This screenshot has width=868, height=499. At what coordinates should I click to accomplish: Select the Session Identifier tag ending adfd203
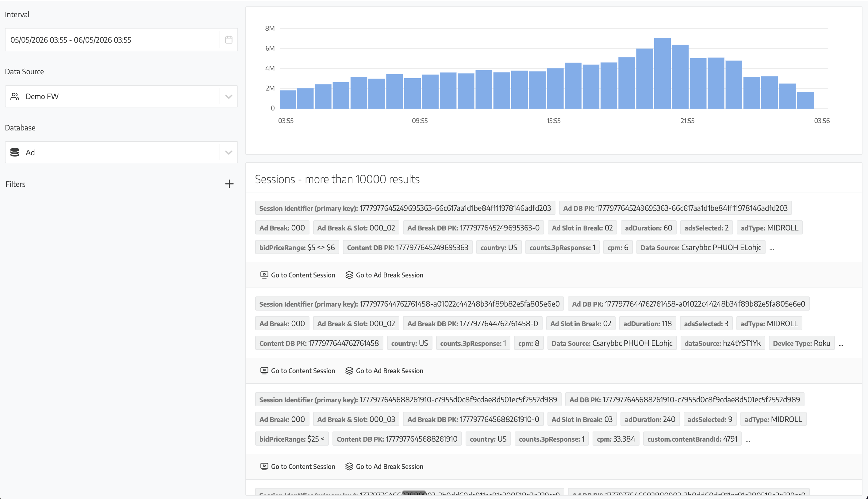tap(405, 208)
